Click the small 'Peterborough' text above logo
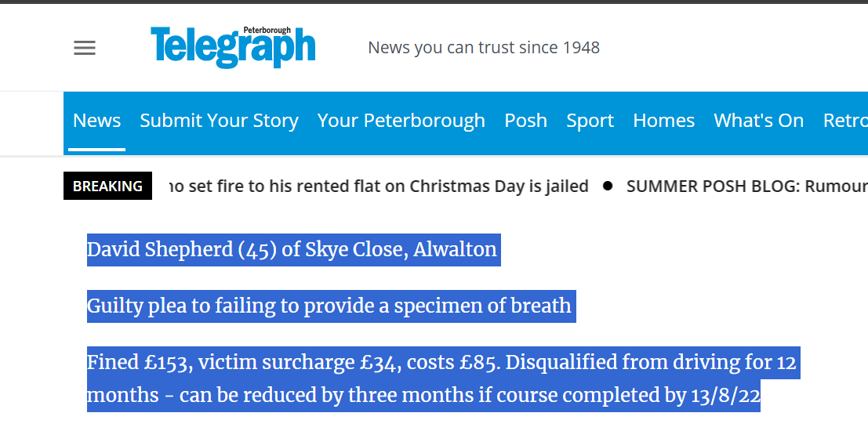Viewport: 868px width, 431px height. pos(267,31)
